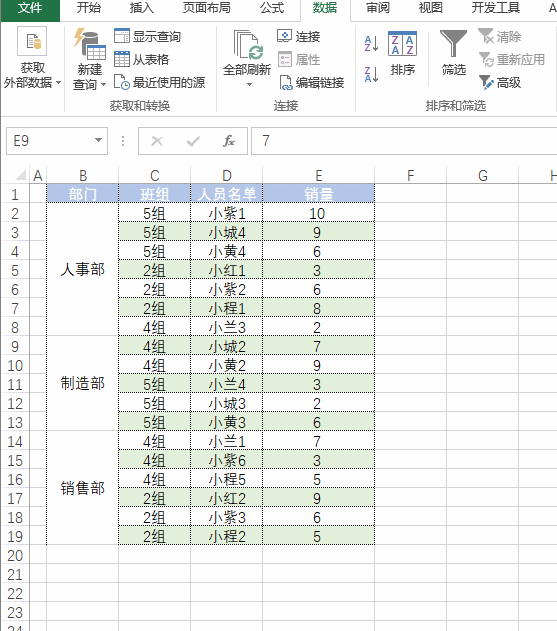Image resolution: width=557 pixels, height=631 pixels.
Task: Expand the 新建查询 dropdown arrow
Action: click(x=103, y=85)
